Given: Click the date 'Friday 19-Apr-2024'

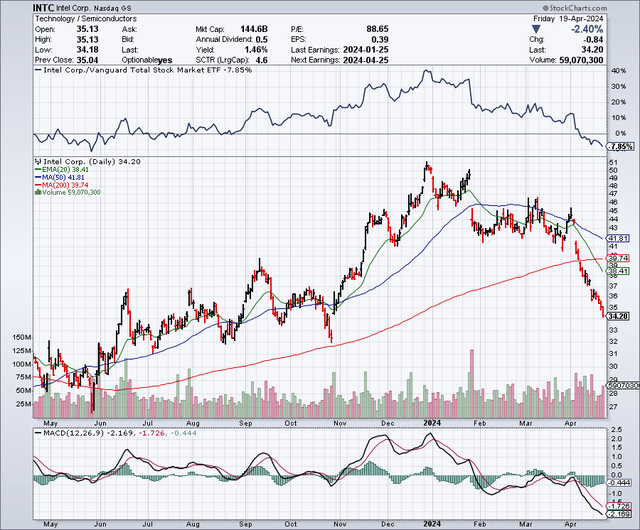Looking at the screenshot, I should click(x=568, y=19).
